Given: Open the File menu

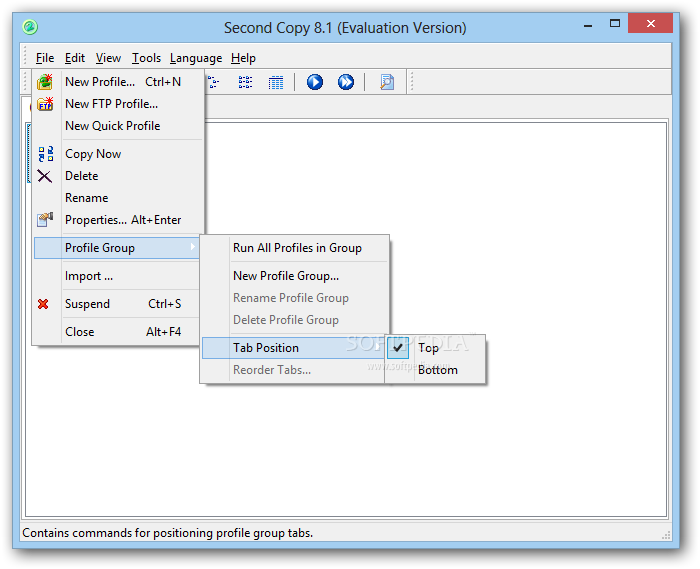Looking at the screenshot, I should (x=45, y=58).
